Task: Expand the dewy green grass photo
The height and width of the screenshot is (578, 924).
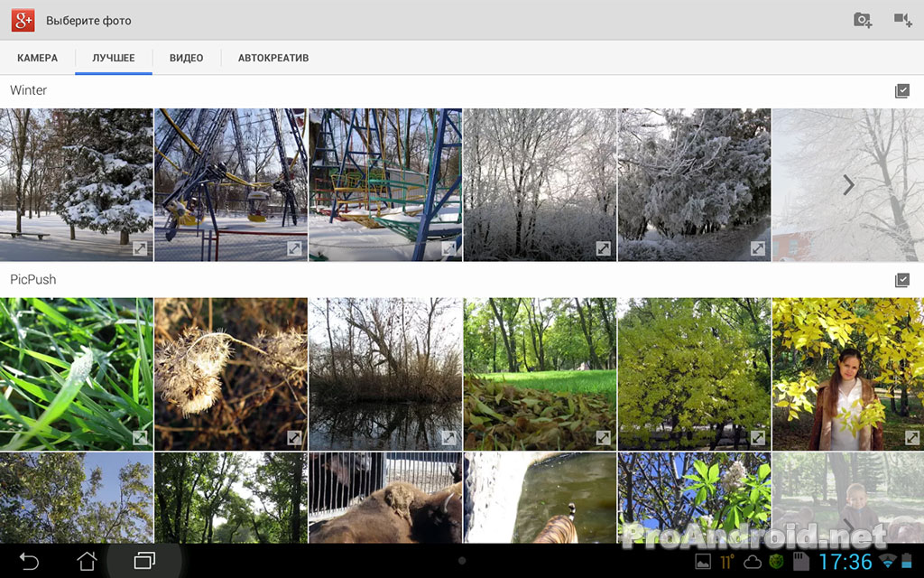Action: coord(140,438)
